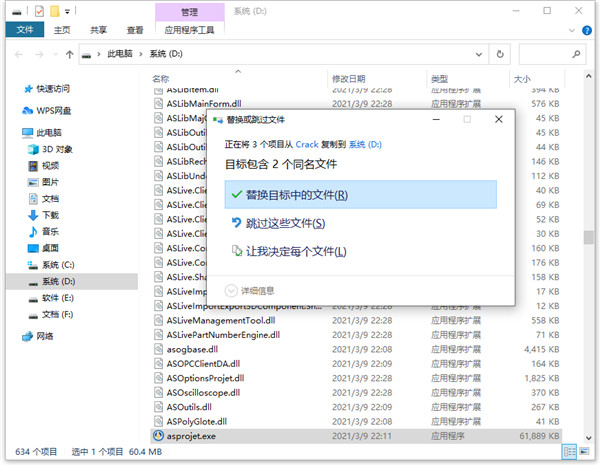Open 3D 对象 folder icon
The height and width of the screenshot is (465, 600).
(x=33, y=149)
